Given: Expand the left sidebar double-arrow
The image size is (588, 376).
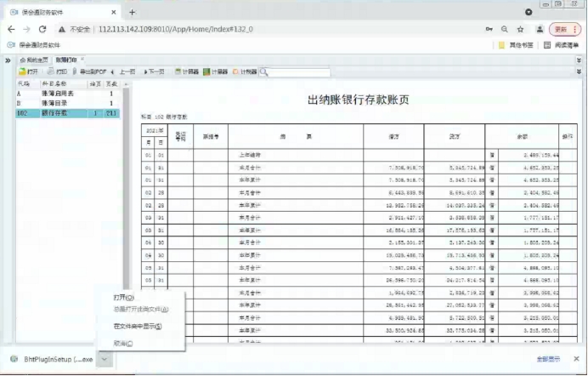Looking at the screenshot, I should click(x=8, y=60).
